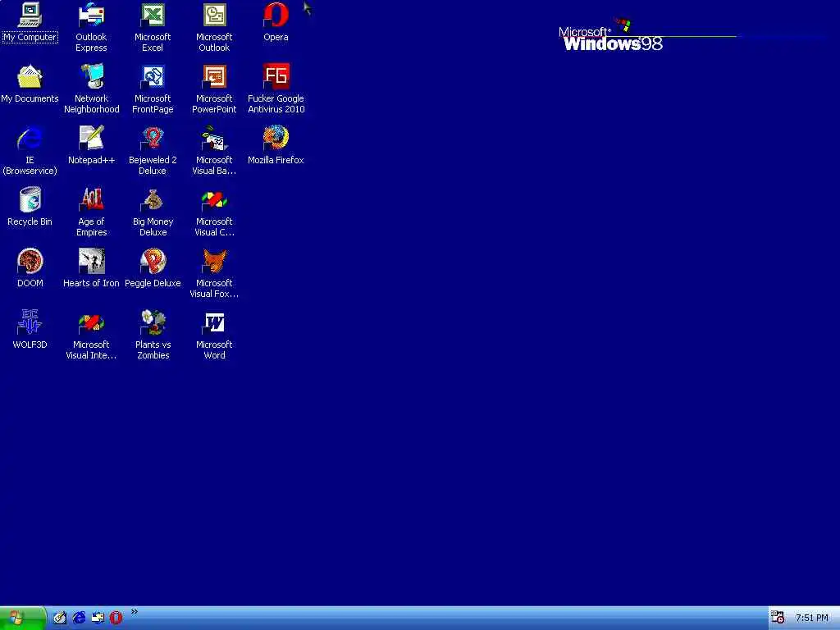
Task: Launch Internet Explorer from quick launch
Action: click(x=79, y=618)
